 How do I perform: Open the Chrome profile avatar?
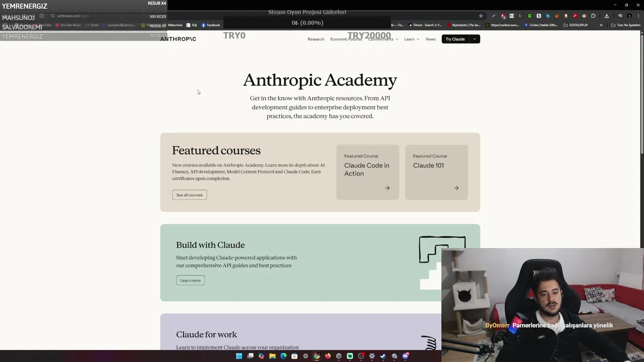pyautogui.click(x=629, y=16)
